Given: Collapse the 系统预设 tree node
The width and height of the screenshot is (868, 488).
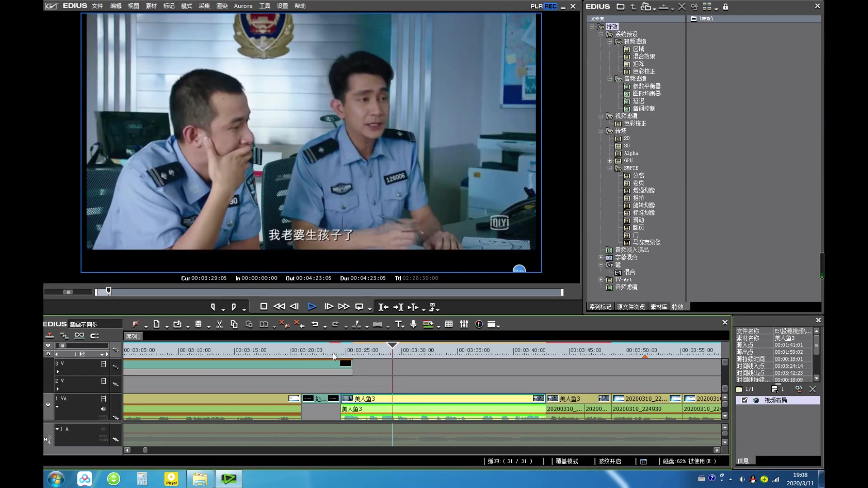Looking at the screenshot, I should click(x=600, y=34).
